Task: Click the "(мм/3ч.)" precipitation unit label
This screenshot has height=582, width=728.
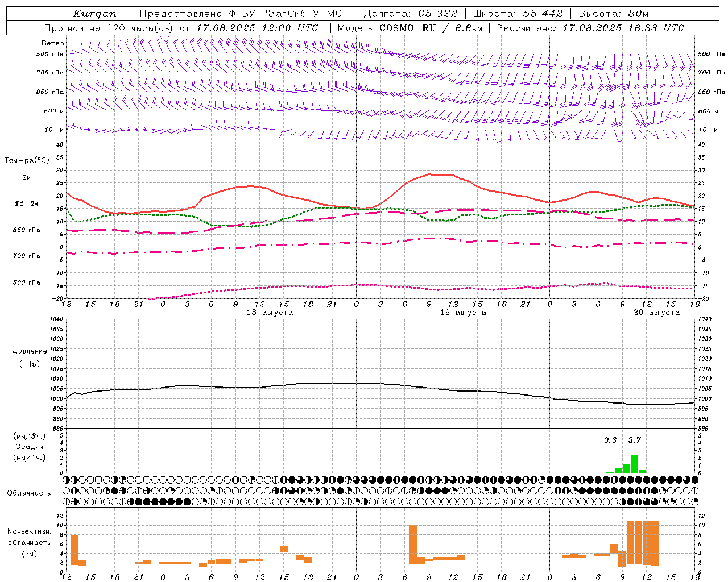Action: click(x=29, y=436)
